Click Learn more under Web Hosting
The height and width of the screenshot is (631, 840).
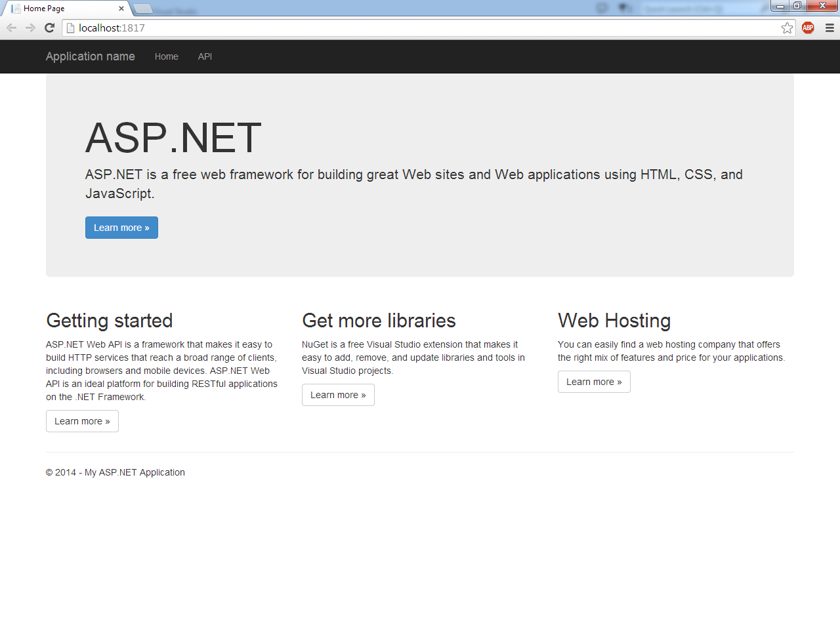(594, 381)
